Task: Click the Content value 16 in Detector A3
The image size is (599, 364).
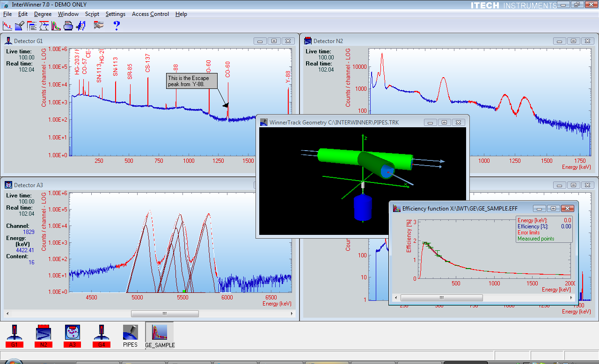Action: point(32,262)
